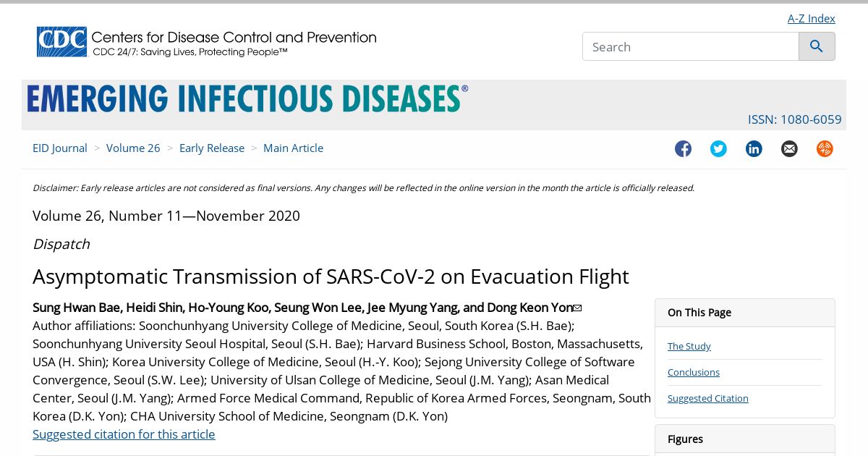Open the Emerging Infectious Diseases banner
The height and width of the screenshot is (456, 868).
click(x=247, y=98)
